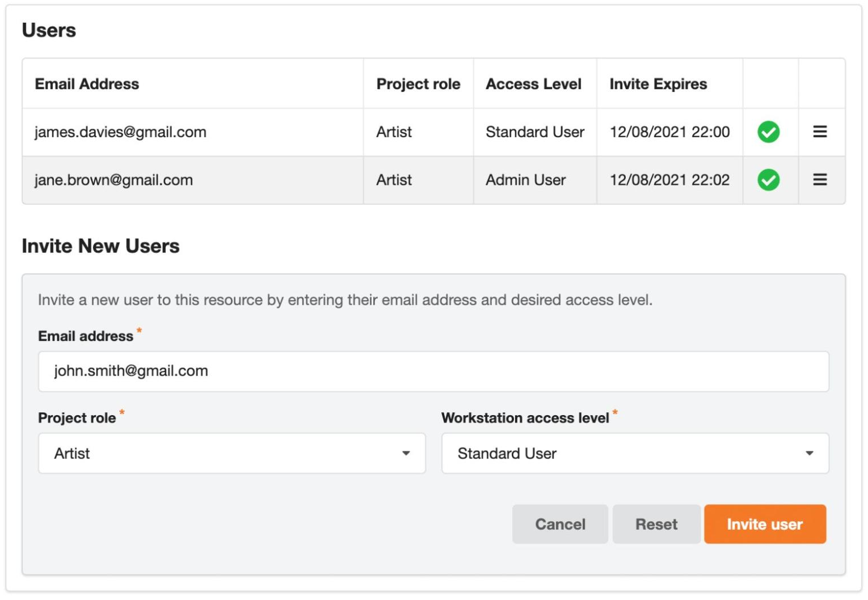Open the Workstation access level dropdown
Viewport: 868px width, 600px height.
pyautogui.click(x=634, y=453)
